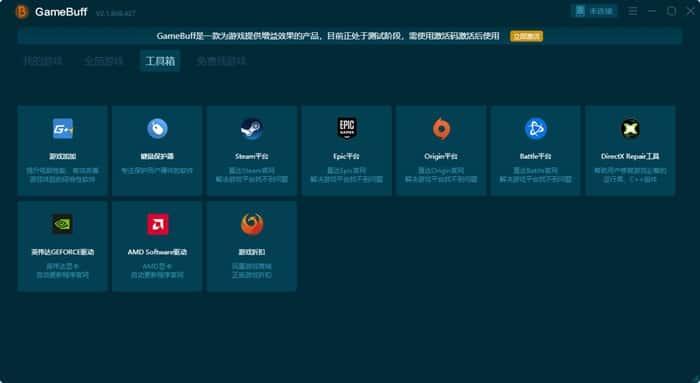Switch to the leftmost dimmed tab
700x383 pixels.
(x=43, y=61)
